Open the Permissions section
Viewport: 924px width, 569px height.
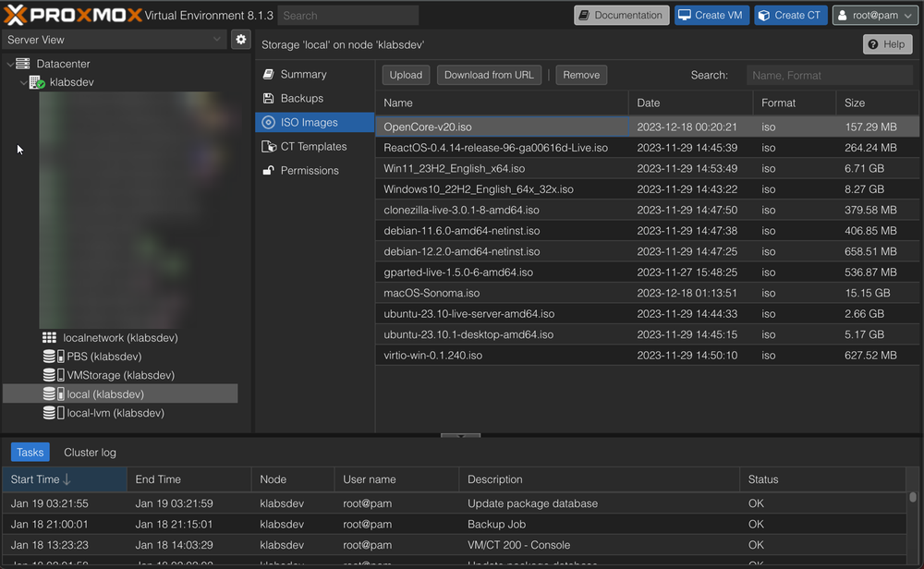(x=309, y=170)
